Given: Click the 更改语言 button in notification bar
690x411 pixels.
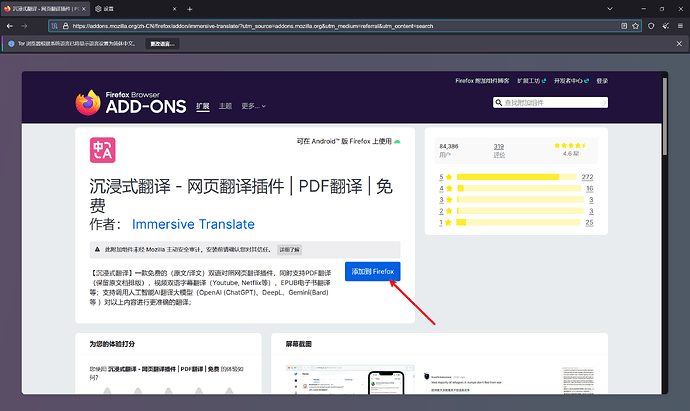Looking at the screenshot, I should 162,44.
